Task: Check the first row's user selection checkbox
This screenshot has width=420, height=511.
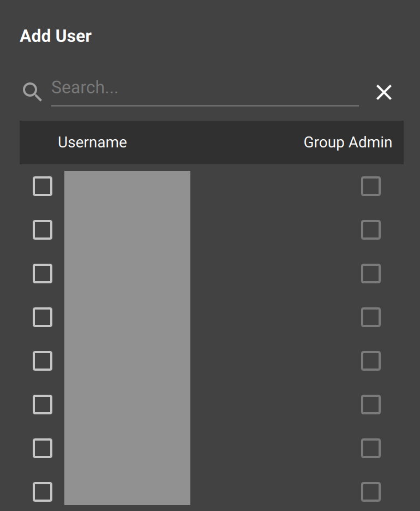Action: (43, 186)
